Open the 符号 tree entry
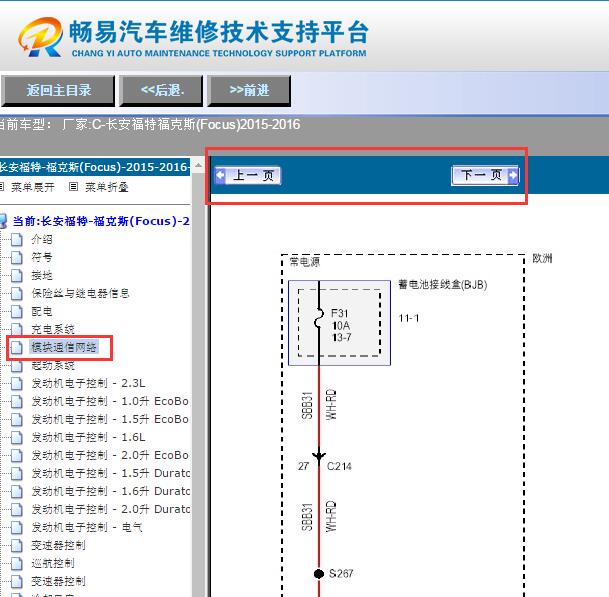The height and width of the screenshot is (597, 609). click(x=42, y=258)
